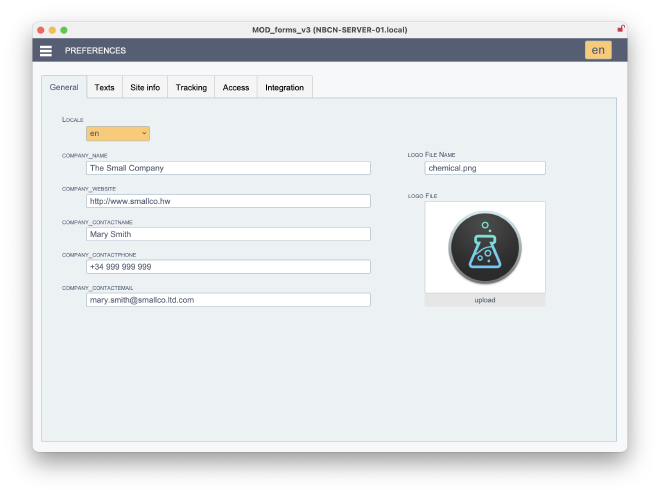The image size is (660, 495).
Task: Edit the logo file name 'chemical.png'
Action: tap(485, 168)
